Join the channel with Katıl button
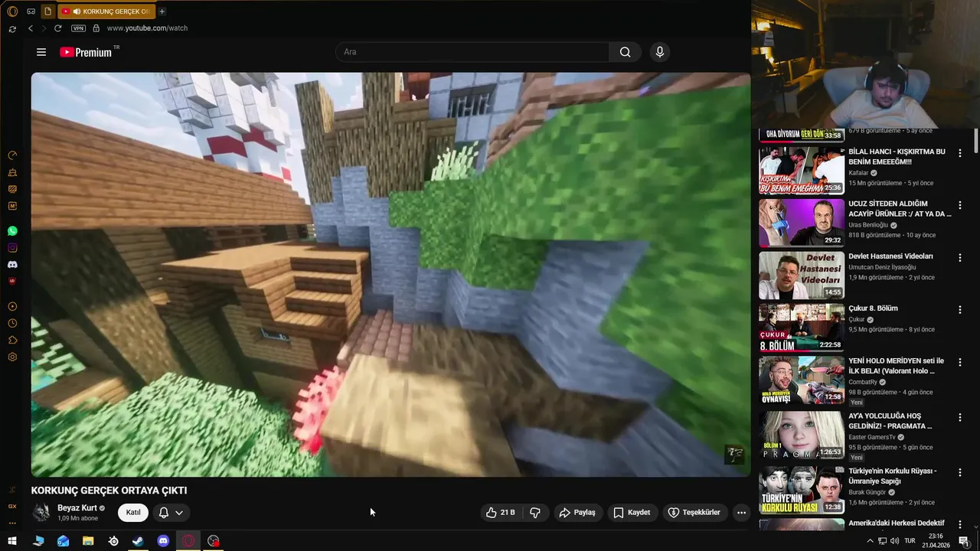Screen dimensions: 980x551 coord(133,513)
